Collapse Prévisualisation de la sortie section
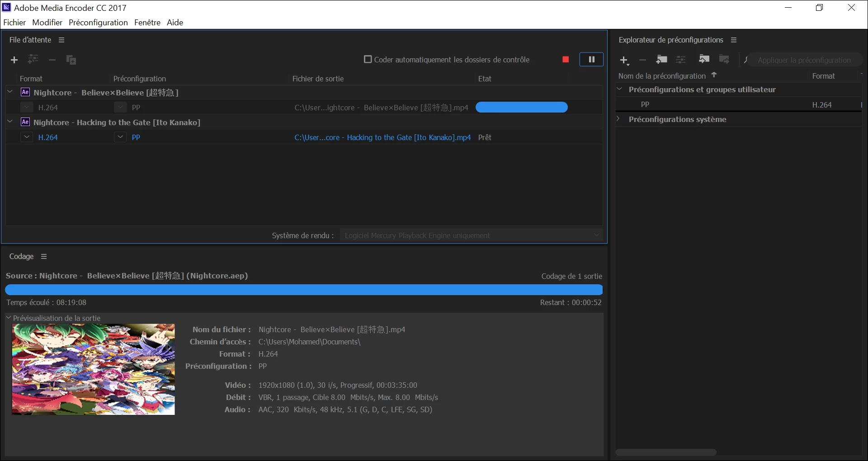The image size is (868, 461). (9, 318)
